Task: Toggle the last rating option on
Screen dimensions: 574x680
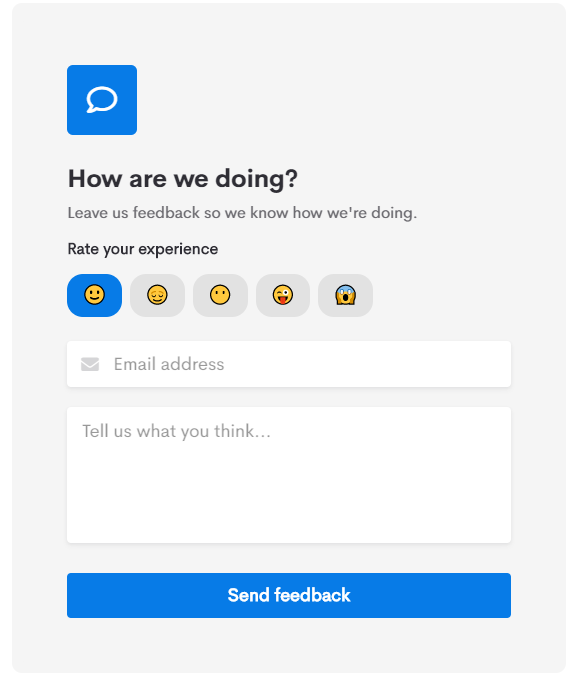Action: pos(346,295)
